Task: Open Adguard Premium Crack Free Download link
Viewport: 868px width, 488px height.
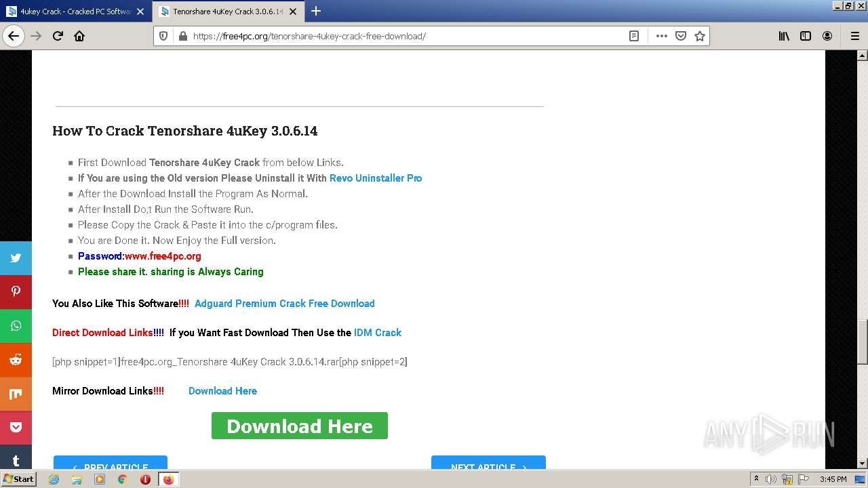Action: tap(285, 304)
